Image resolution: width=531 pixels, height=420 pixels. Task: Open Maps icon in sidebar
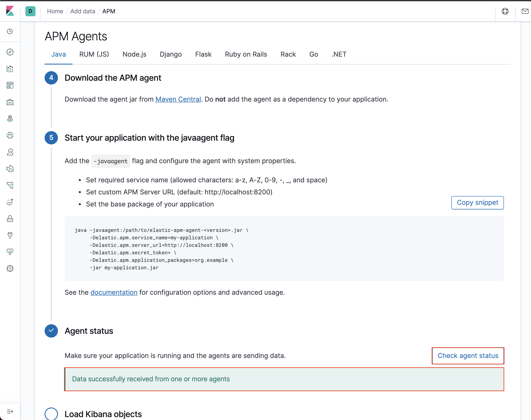pos(10,118)
